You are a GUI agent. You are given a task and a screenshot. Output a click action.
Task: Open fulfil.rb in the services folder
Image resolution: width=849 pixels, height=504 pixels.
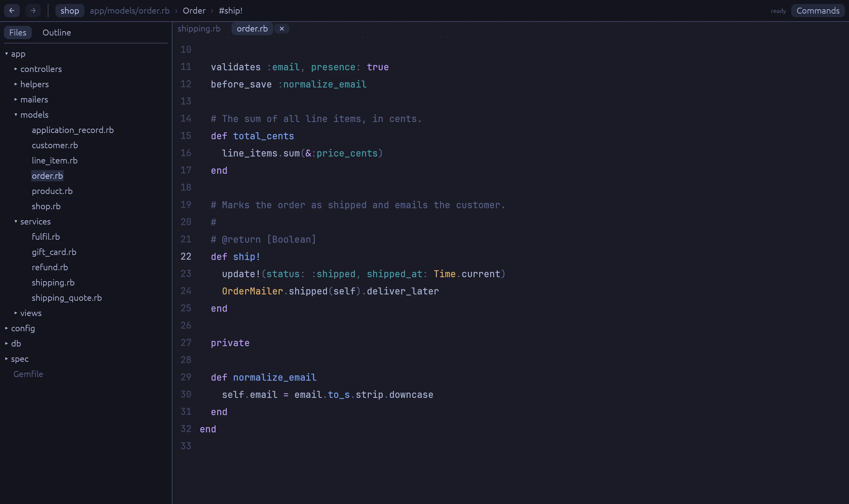point(46,237)
